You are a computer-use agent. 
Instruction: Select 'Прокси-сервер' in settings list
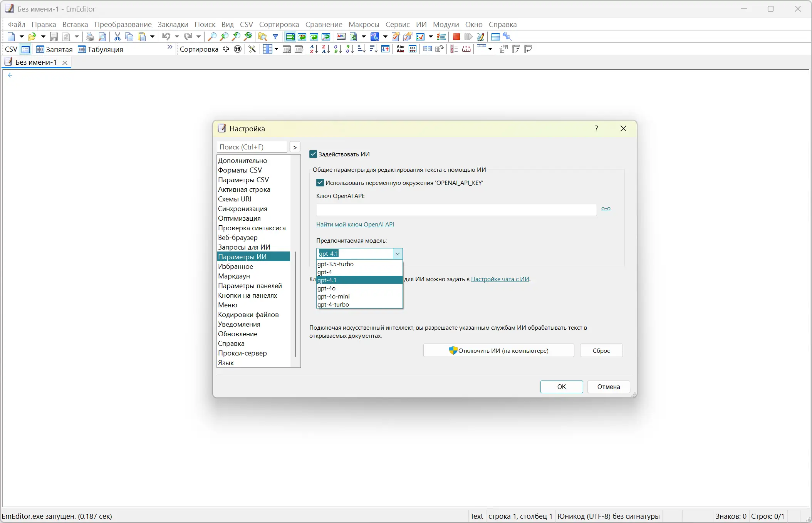click(x=242, y=353)
